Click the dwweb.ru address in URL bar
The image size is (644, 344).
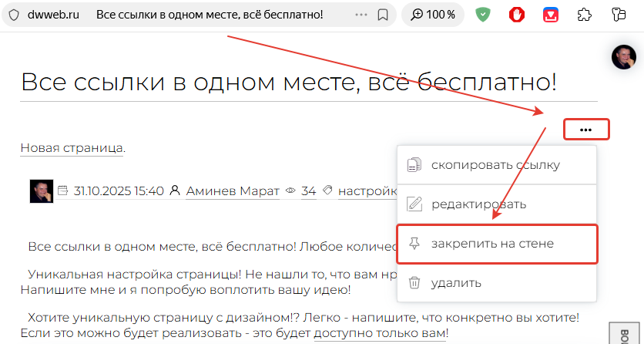53,15
